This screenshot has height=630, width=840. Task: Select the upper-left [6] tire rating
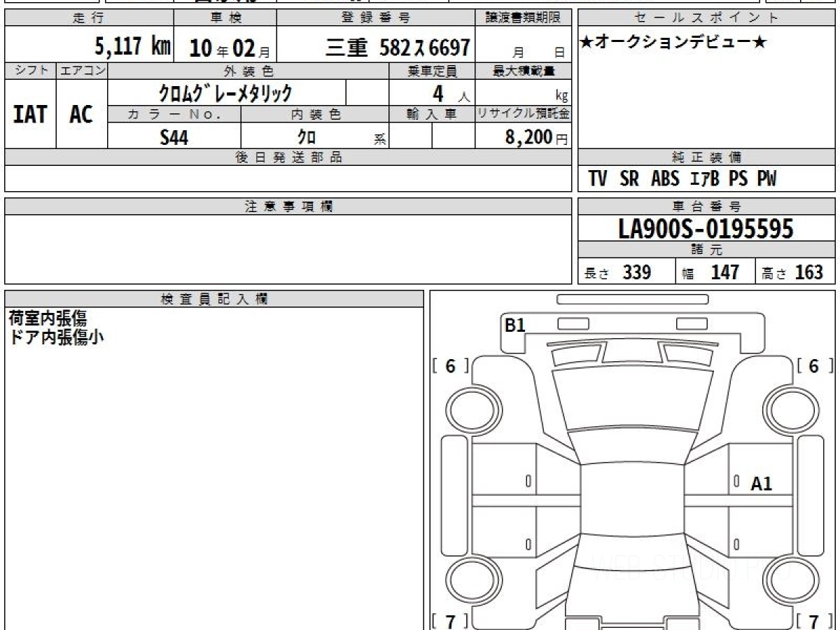pos(450,365)
